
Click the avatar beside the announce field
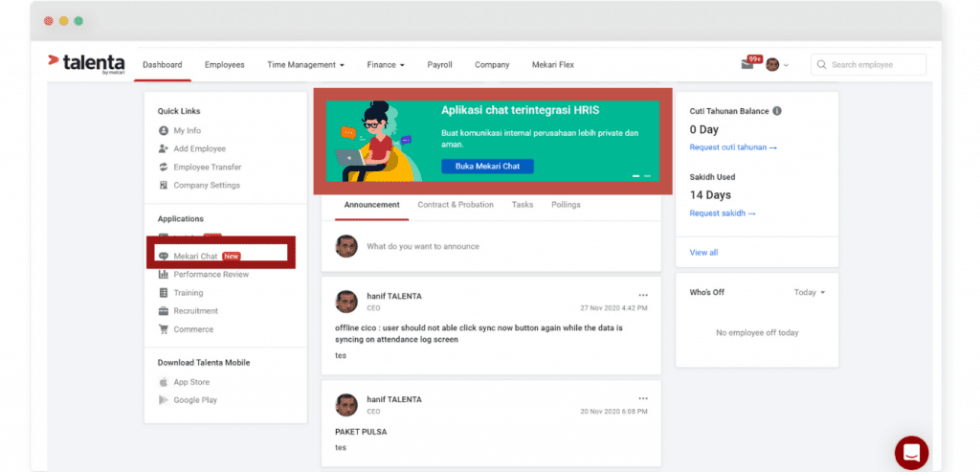click(346, 246)
